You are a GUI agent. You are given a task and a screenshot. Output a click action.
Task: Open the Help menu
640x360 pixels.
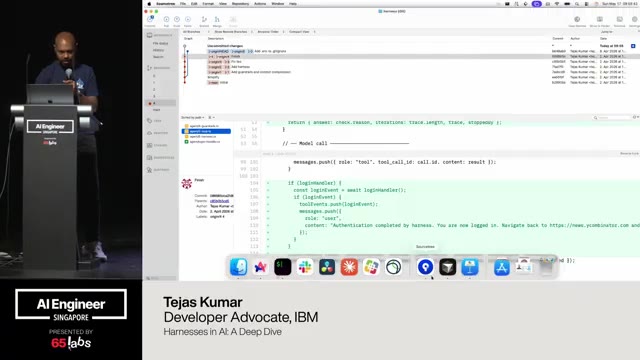tap(293, 4)
